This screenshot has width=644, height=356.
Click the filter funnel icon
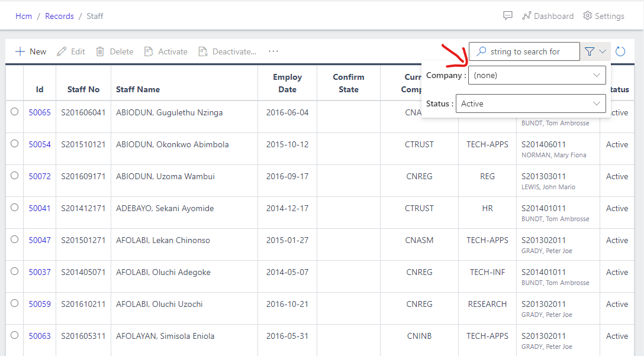pyautogui.click(x=590, y=51)
